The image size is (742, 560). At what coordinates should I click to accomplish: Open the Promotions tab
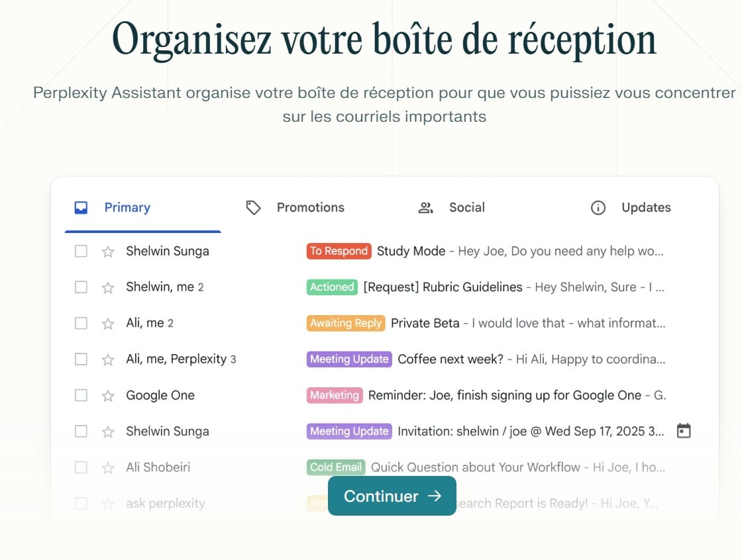point(310,208)
